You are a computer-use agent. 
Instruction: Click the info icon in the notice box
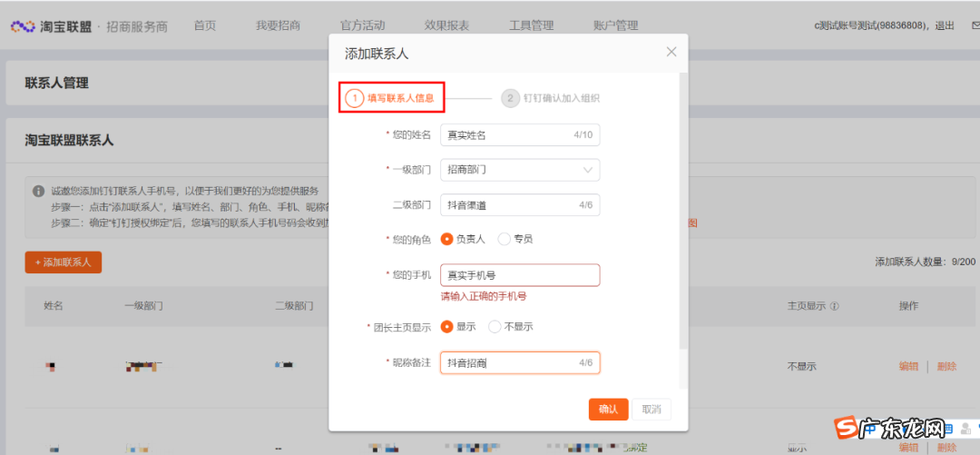coord(39,190)
